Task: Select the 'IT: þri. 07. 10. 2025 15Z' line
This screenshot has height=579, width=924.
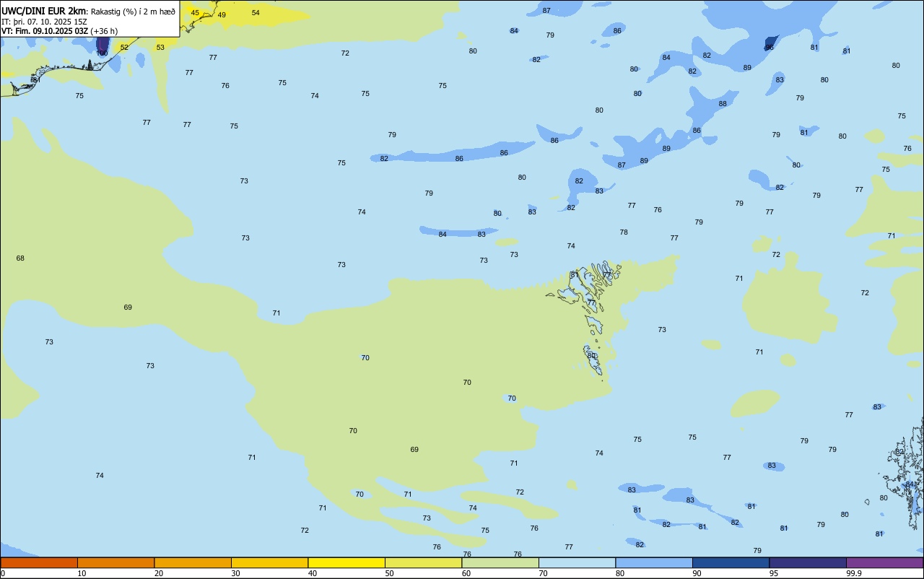Action: [x=44, y=21]
